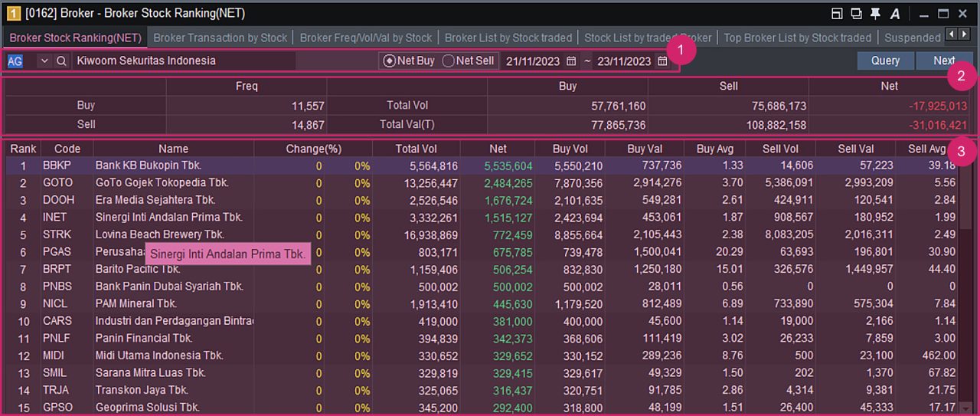
Task: Click the Next button
Action: 943,61
